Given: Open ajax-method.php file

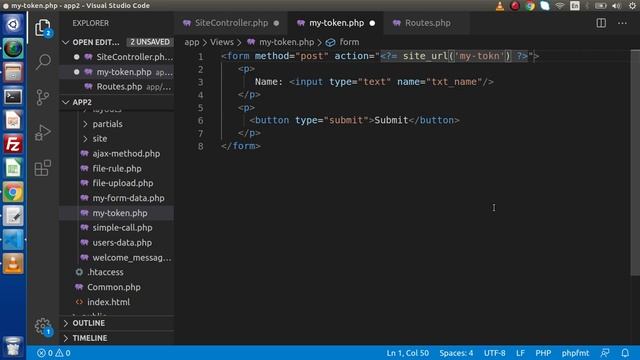Looking at the screenshot, I should 126,153.
